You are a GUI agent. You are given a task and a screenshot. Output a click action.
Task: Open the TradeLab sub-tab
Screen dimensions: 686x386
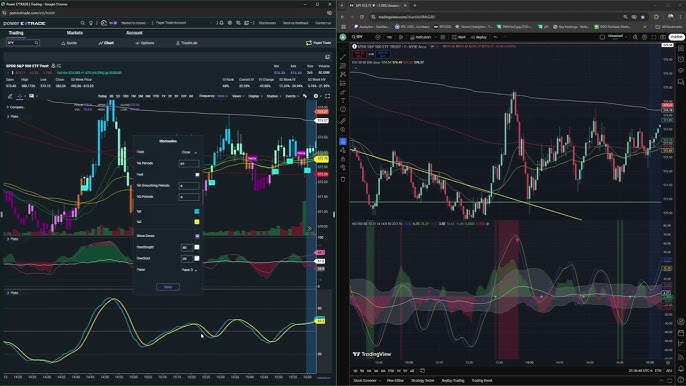tap(187, 43)
